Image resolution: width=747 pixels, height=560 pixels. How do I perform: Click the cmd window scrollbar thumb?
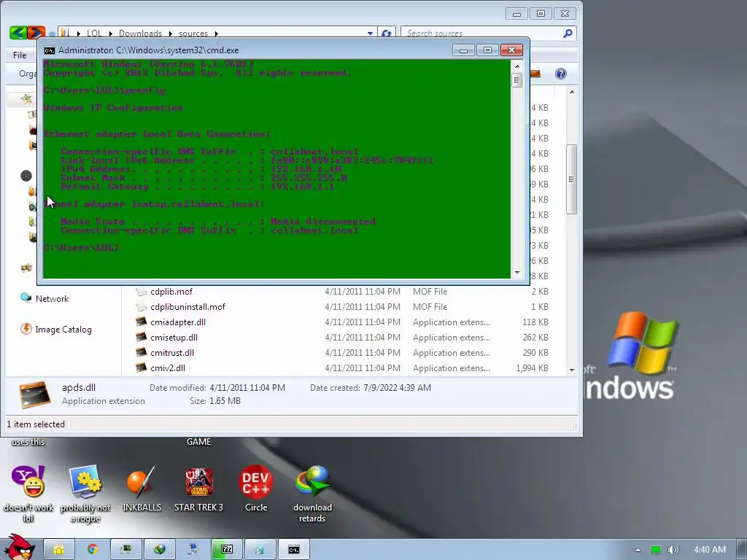pyautogui.click(x=517, y=80)
